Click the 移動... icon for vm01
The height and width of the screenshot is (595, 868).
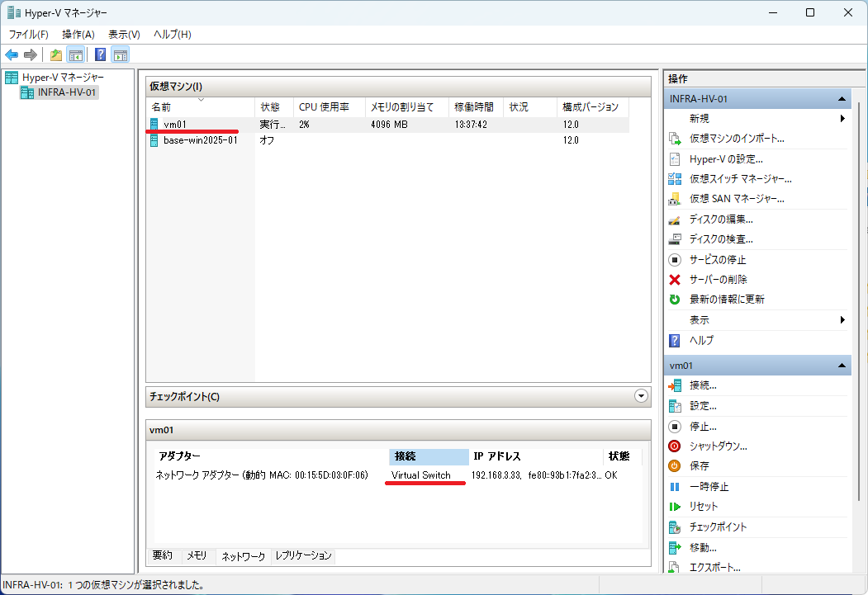click(x=674, y=548)
